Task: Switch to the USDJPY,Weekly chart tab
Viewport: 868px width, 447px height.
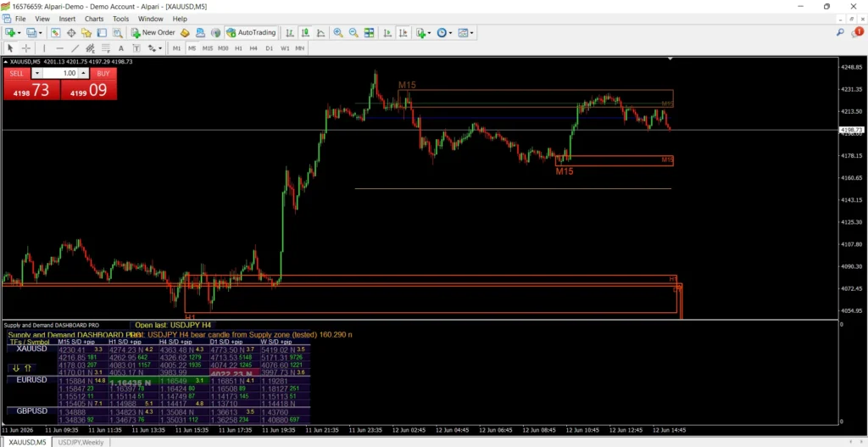Action: pyautogui.click(x=81, y=442)
